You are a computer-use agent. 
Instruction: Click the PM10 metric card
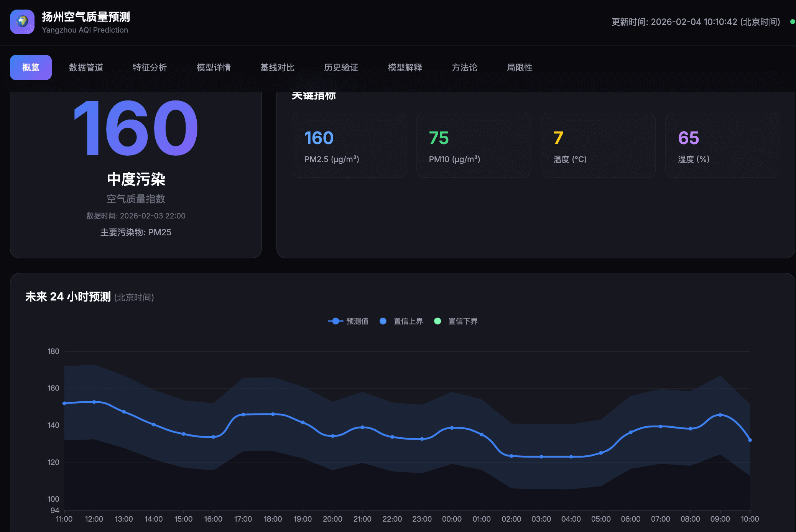(x=473, y=145)
